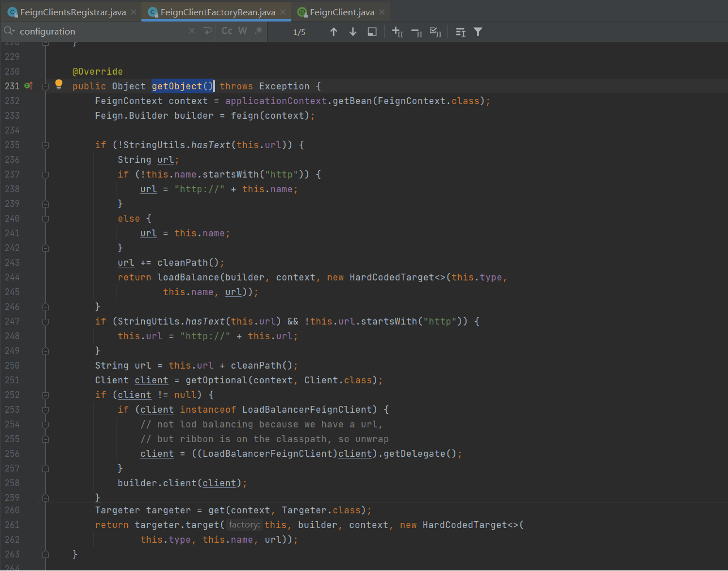
Task: Toggle Regex search option
Action: coord(259,31)
